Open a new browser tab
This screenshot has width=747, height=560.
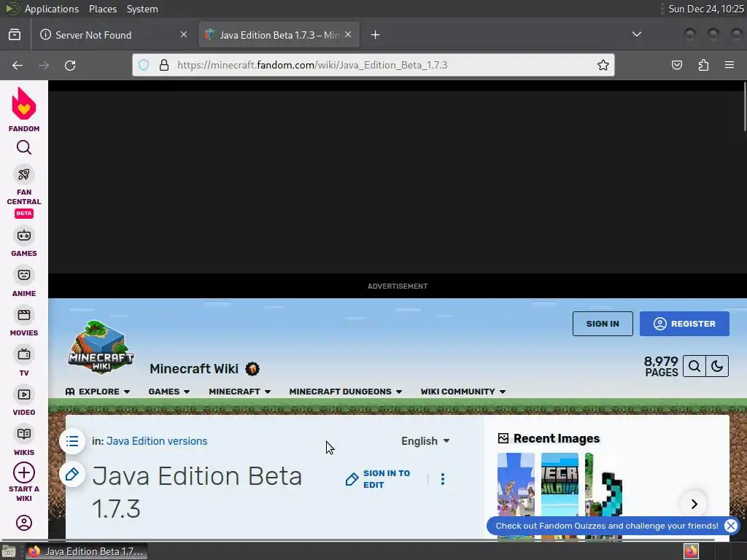point(376,35)
